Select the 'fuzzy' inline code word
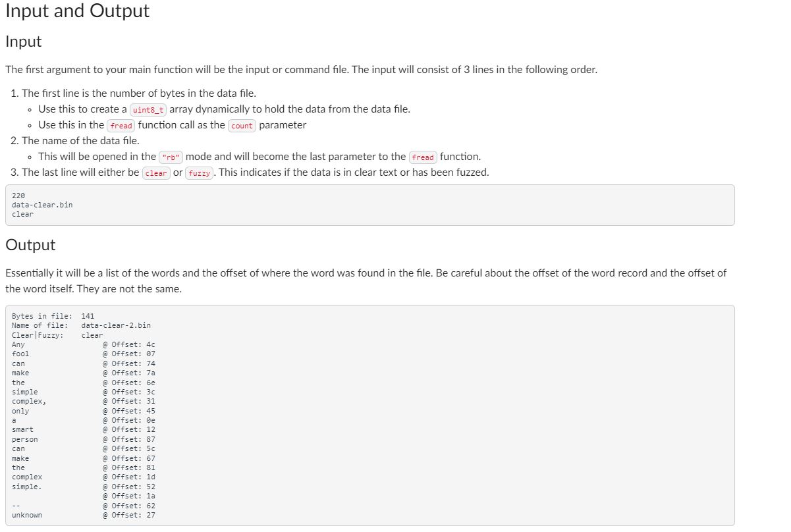Image resolution: width=791 pixels, height=532 pixels. (x=198, y=173)
